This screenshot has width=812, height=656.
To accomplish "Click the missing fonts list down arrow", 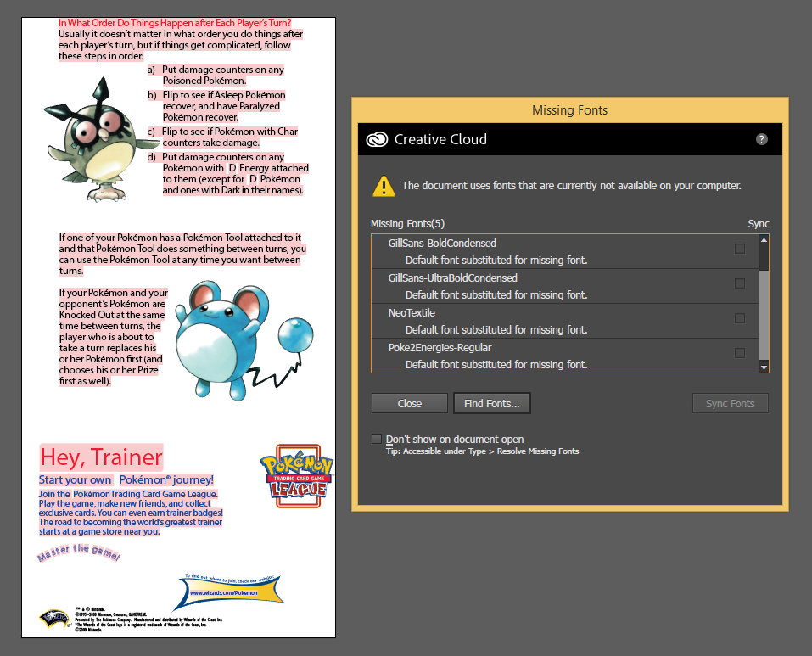I will [x=764, y=367].
